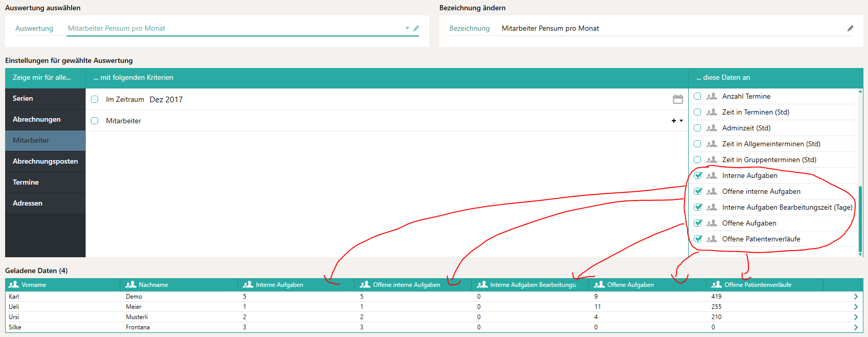Click people icon in Vorname column header
Viewport: 868px width, 337px height.
[14, 284]
